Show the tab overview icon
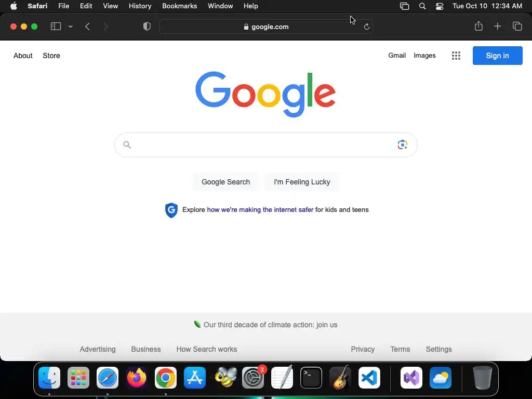 tap(517, 26)
